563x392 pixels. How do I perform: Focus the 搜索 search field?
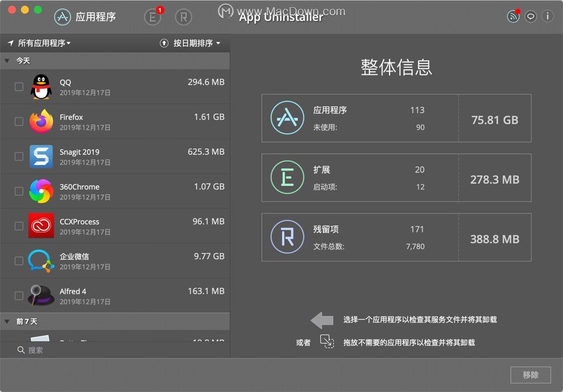click(115, 350)
